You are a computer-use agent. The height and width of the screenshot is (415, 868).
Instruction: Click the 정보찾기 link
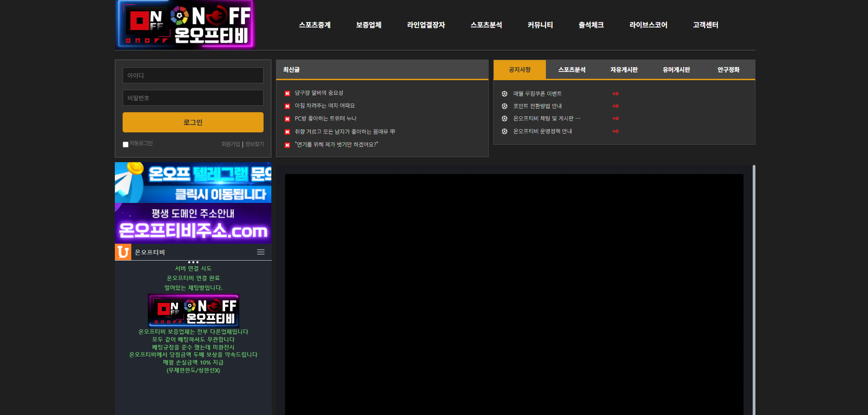pyautogui.click(x=254, y=144)
